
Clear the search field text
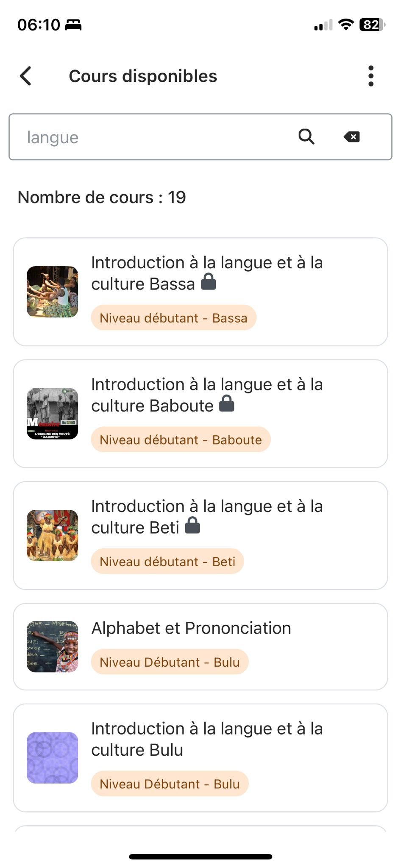point(352,137)
